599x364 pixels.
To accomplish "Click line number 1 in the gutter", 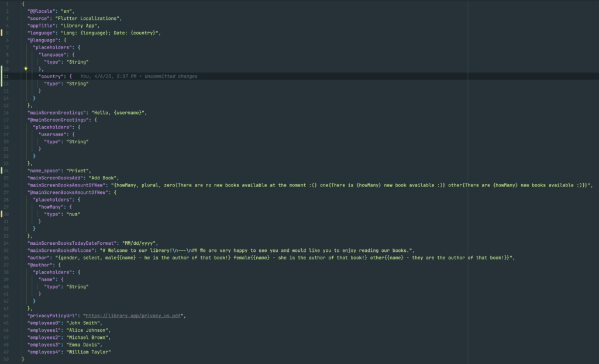I will 7,4.
